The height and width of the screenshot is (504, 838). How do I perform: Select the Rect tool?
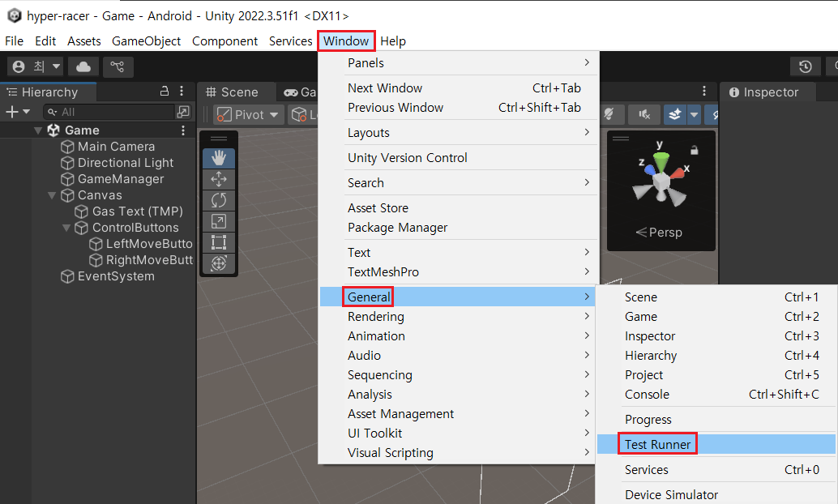click(219, 242)
